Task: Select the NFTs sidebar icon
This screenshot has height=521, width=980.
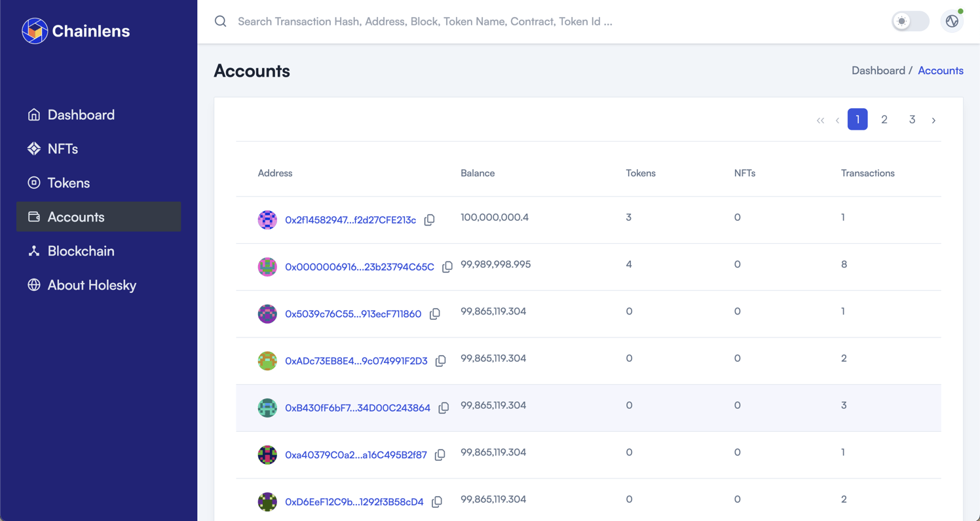Action: 34,149
